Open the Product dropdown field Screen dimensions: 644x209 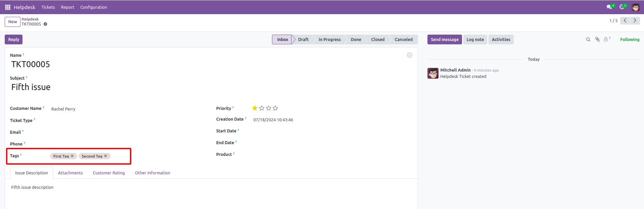pyautogui.click(x=332, y=155)
